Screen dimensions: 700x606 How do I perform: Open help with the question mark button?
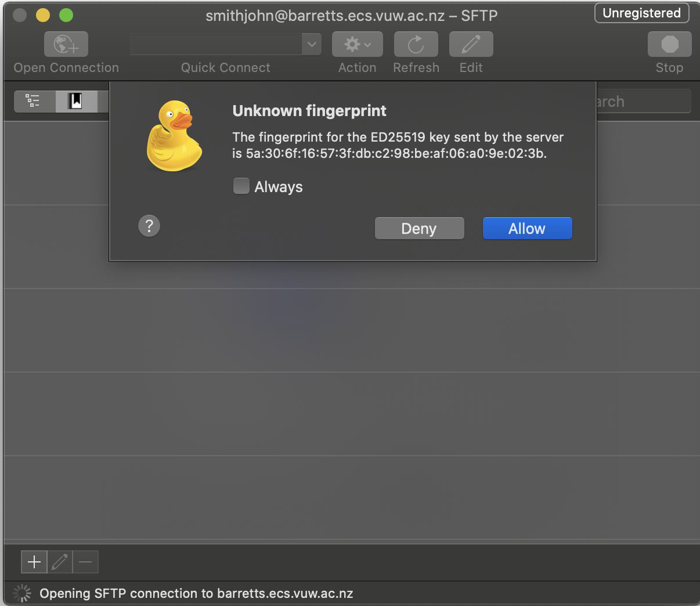click(x=149, y=226)
